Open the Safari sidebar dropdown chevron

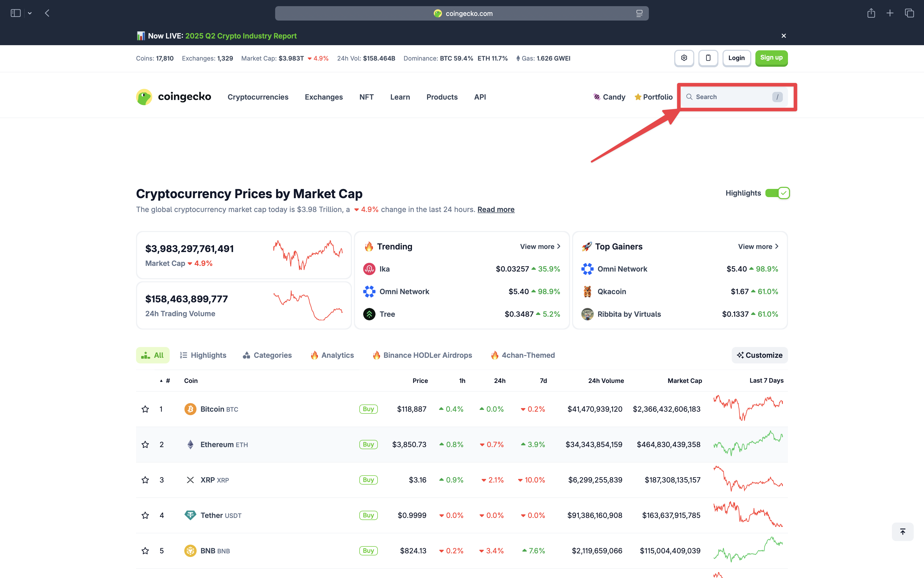pos(30,13)
